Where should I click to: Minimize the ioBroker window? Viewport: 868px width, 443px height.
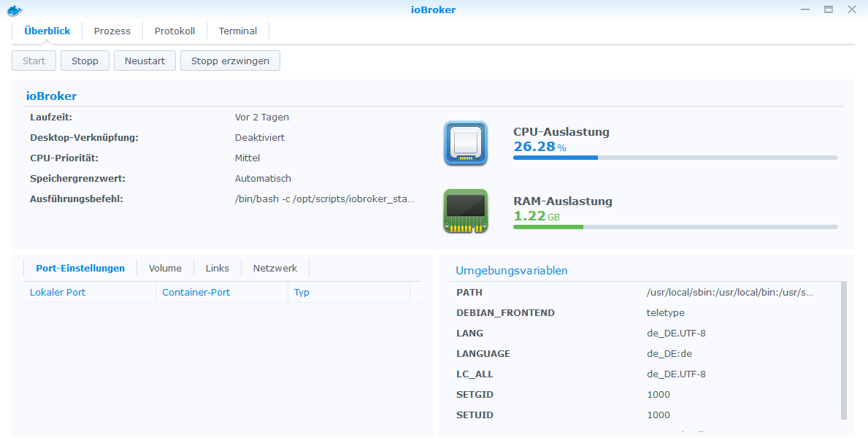805,9
